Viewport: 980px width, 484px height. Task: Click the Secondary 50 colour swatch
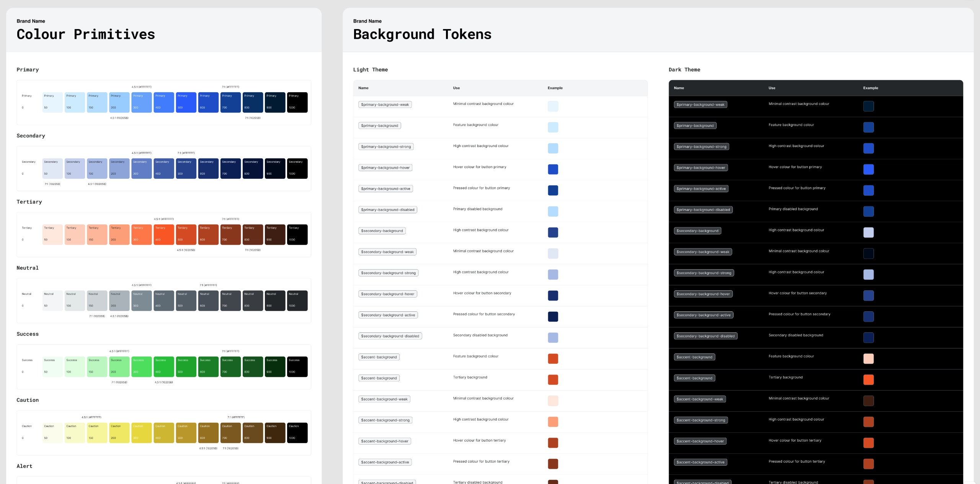(52, 168)
